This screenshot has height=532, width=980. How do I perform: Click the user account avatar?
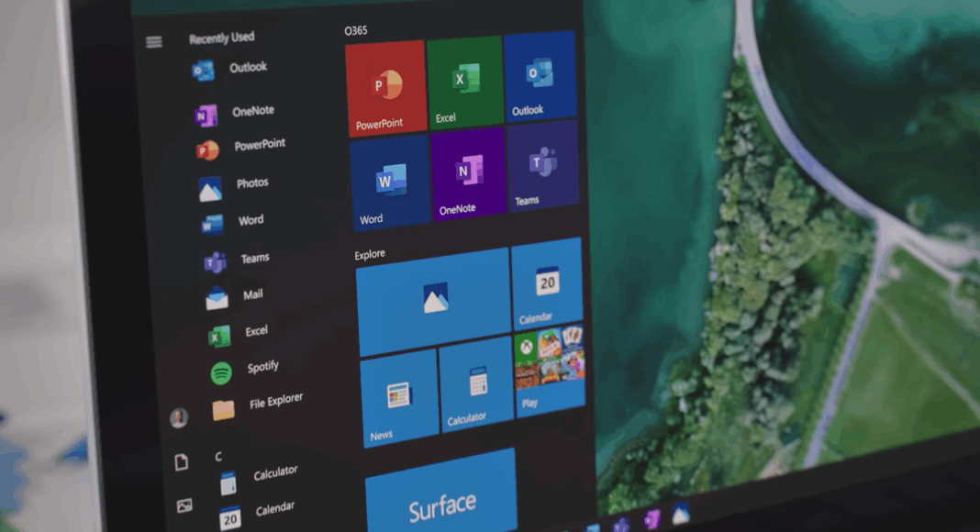pyautogui.click(x=179, y=416)
